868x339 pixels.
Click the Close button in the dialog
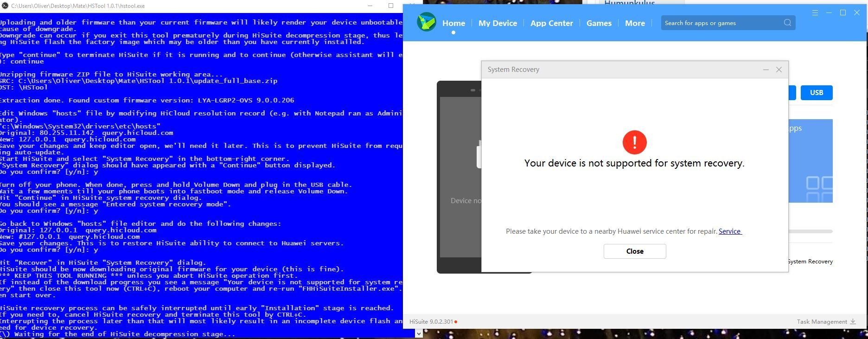coord(635,251)
